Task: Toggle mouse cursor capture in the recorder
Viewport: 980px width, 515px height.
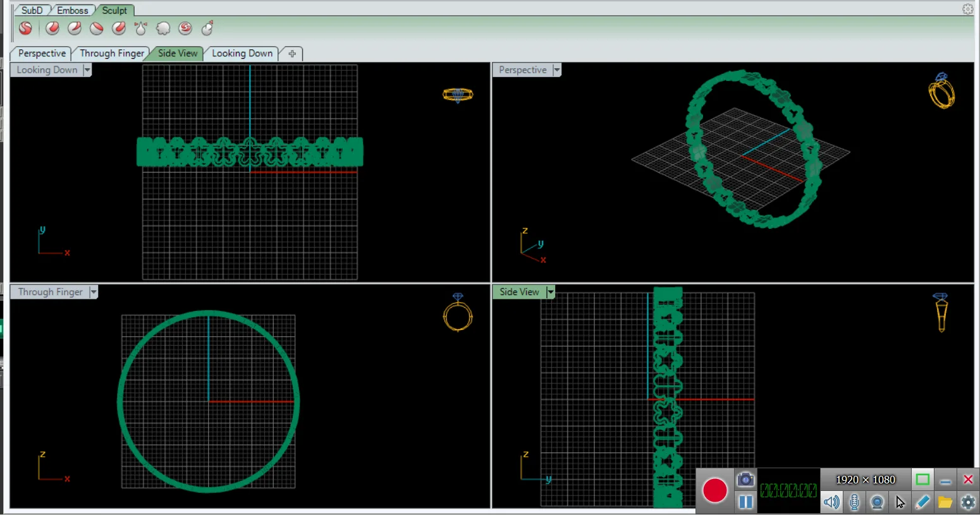Action: pyautogui.click(x=900, y=502)
